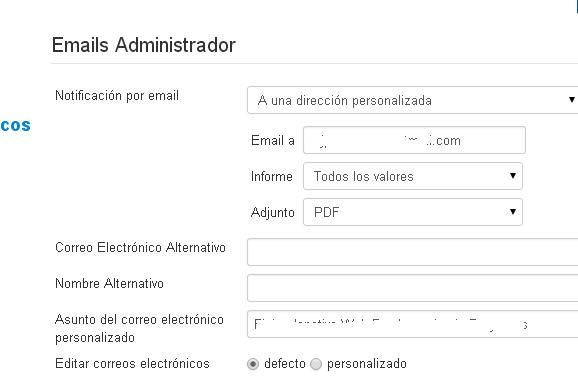Click the Adjunto dropdown arrow
The height and width of the screenshot is (392, 578).
point(513,211)
